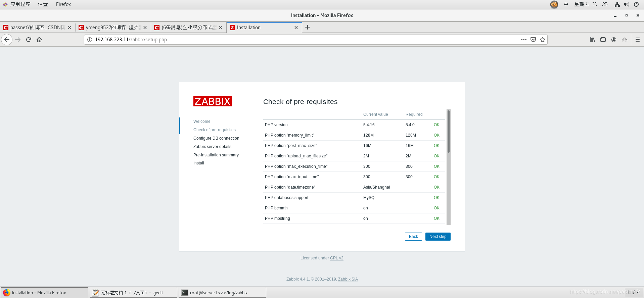Click the ZABBIX logo
The width and height of the screenshot is (644, 298).
click(213, 101)
